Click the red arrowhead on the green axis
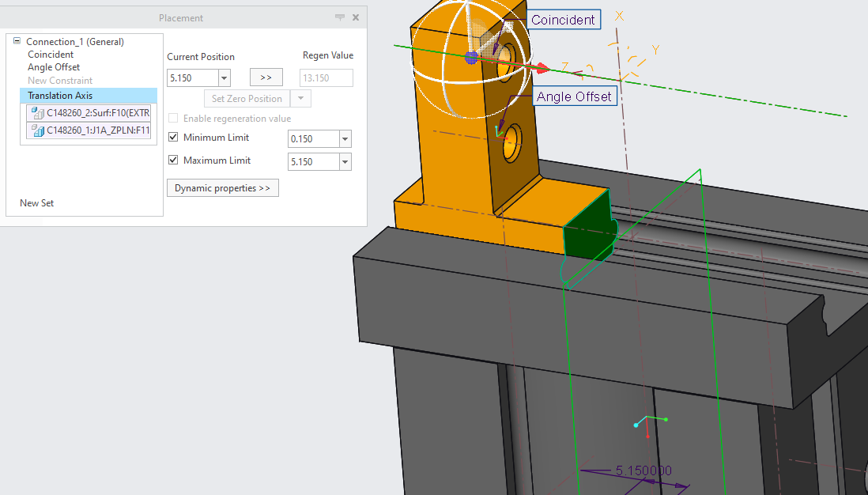The height and width of the screenshot is (495, 868). click(542, 68)
